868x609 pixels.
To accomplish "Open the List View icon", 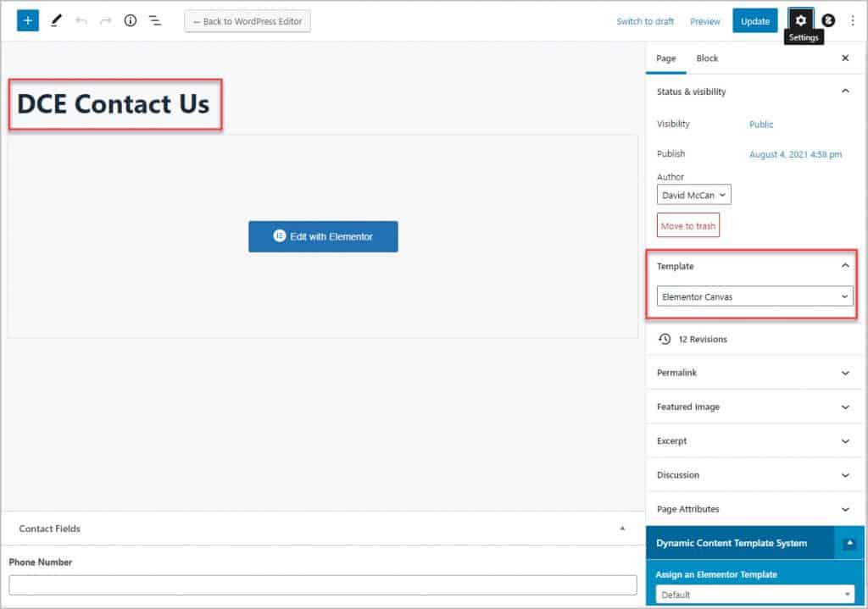I will tap(155, 21).
